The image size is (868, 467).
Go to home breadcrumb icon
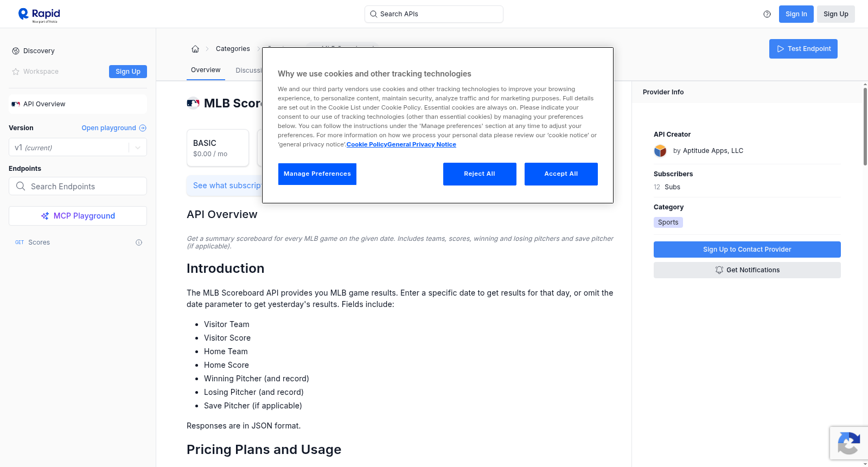point(195,49)
